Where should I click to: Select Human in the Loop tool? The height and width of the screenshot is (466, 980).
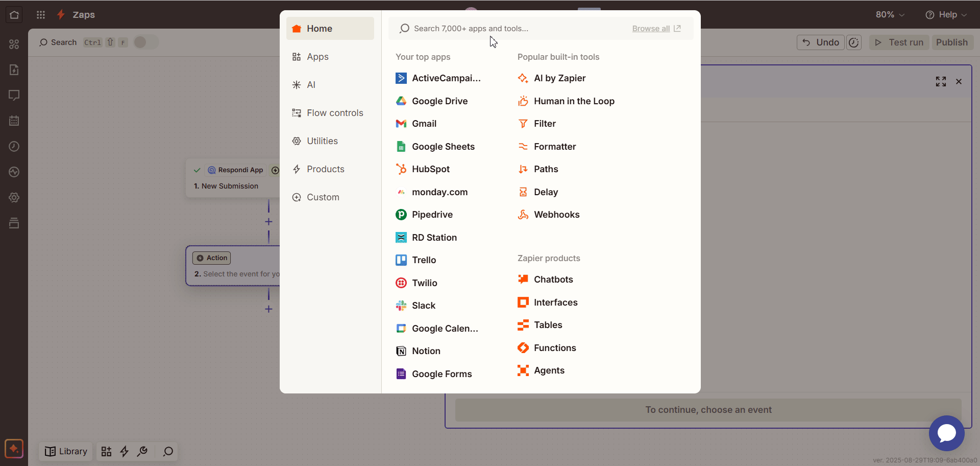566,101
